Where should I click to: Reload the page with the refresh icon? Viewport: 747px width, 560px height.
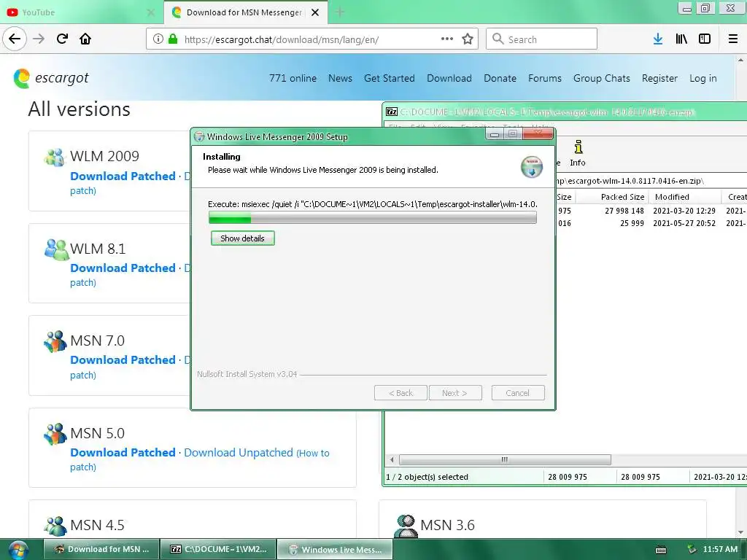[x=62, y=39]
